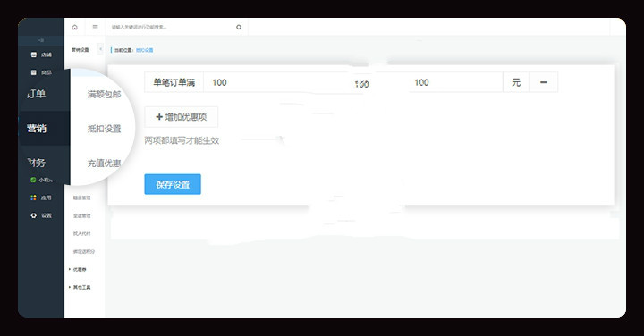
Task: Open the 商品 products section icon
Action: pos(34,72)
